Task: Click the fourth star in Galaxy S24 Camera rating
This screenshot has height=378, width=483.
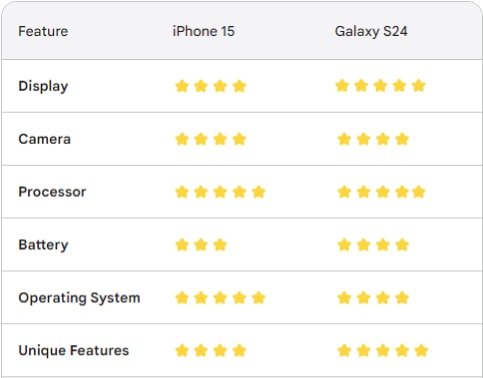Action: click(402, 139)
